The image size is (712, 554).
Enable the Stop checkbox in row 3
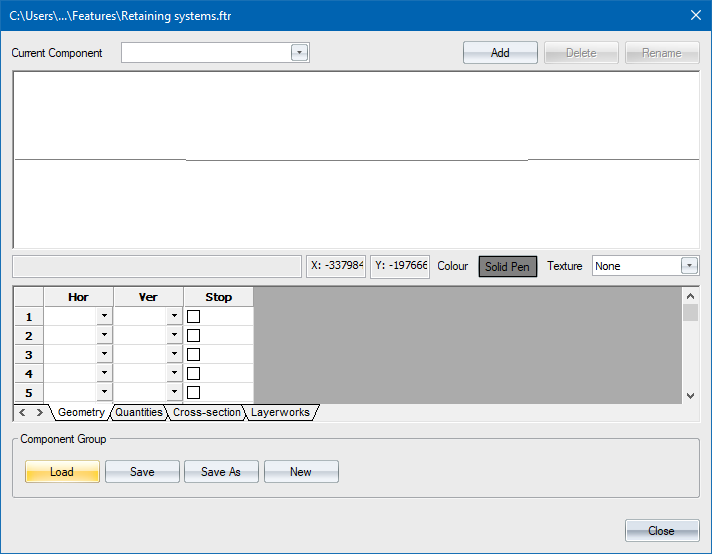coord(194,355)
